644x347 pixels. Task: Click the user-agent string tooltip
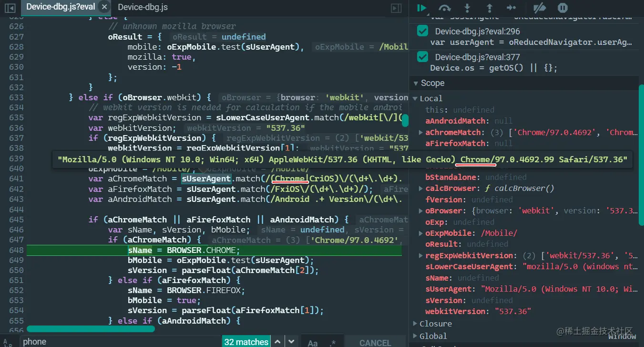pos(343,159)
